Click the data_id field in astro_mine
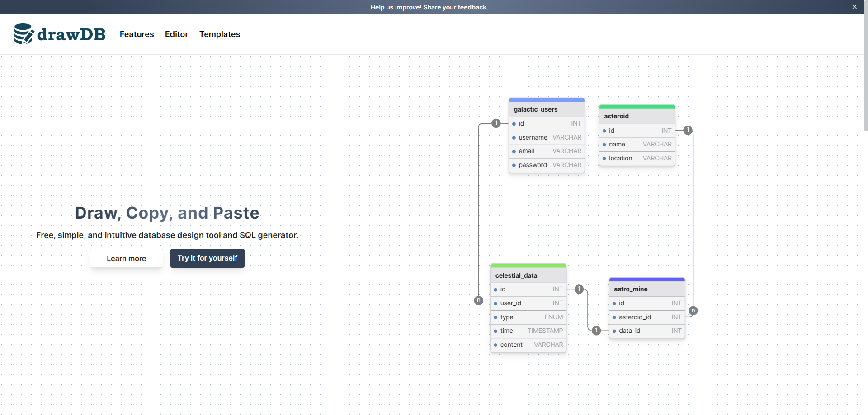Viewport: 868px width, 415px height. pos(647,331)
